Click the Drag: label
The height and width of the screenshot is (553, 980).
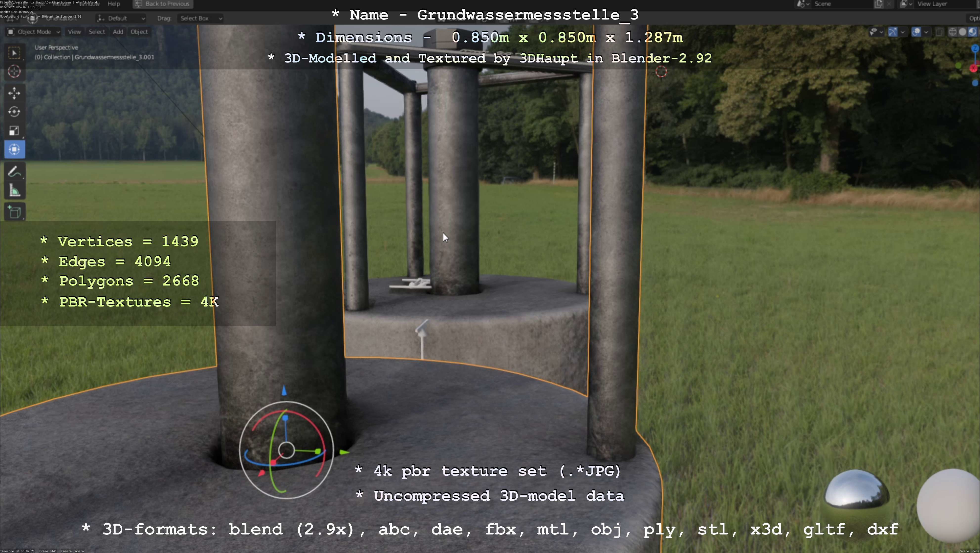coord(164,18)
